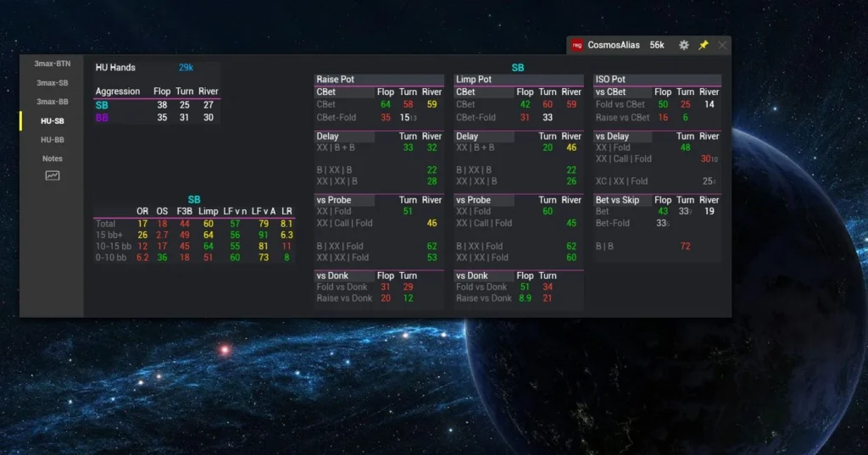Click the ISO Pot section header
Viewport: 868px width, 455px height.
[657, 80]
